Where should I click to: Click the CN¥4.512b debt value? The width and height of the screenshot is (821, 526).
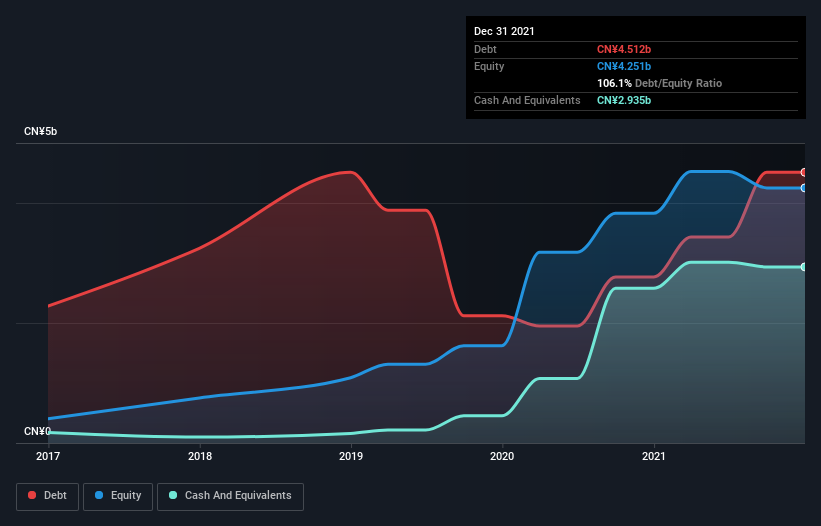pyautogui.click(x=624, y=49)
